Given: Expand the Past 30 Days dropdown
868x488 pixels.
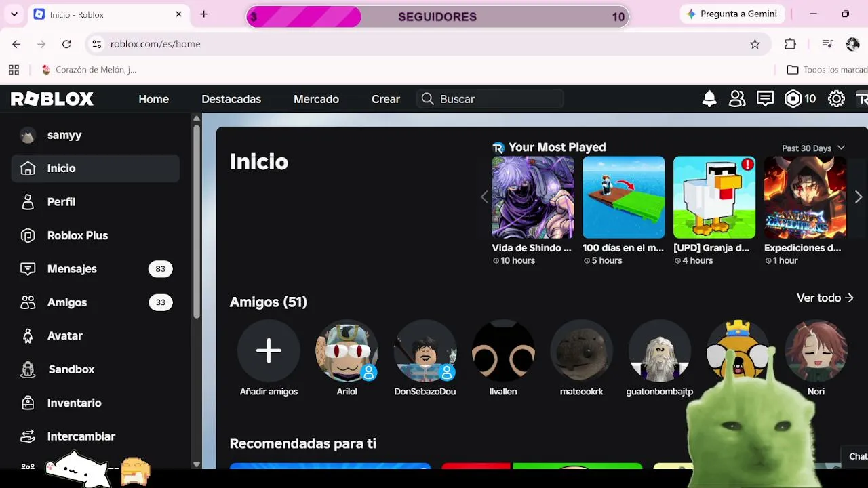Looking at the screenshot, I should [813, 148].
